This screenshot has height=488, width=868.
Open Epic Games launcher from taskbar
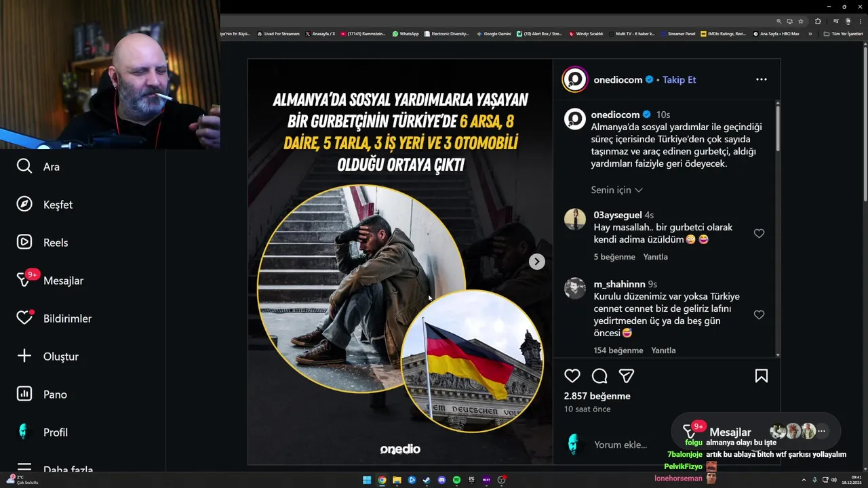(x=471, y=480)
